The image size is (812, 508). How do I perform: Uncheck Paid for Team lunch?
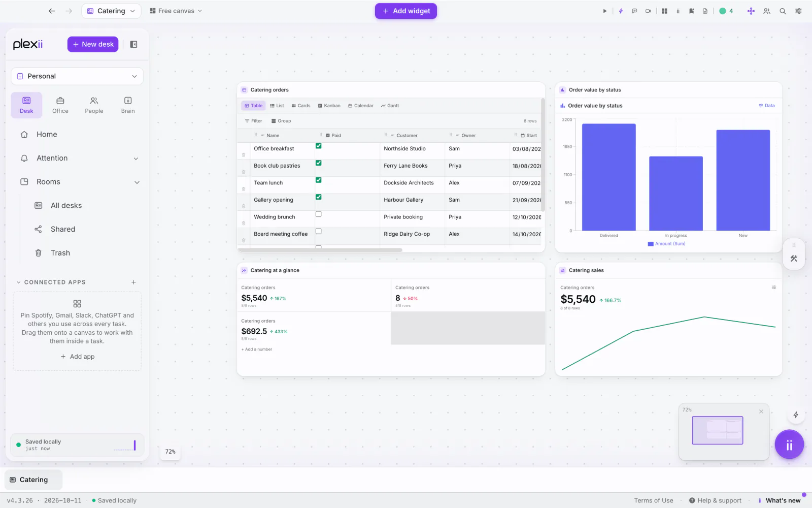tap(319, 180)
